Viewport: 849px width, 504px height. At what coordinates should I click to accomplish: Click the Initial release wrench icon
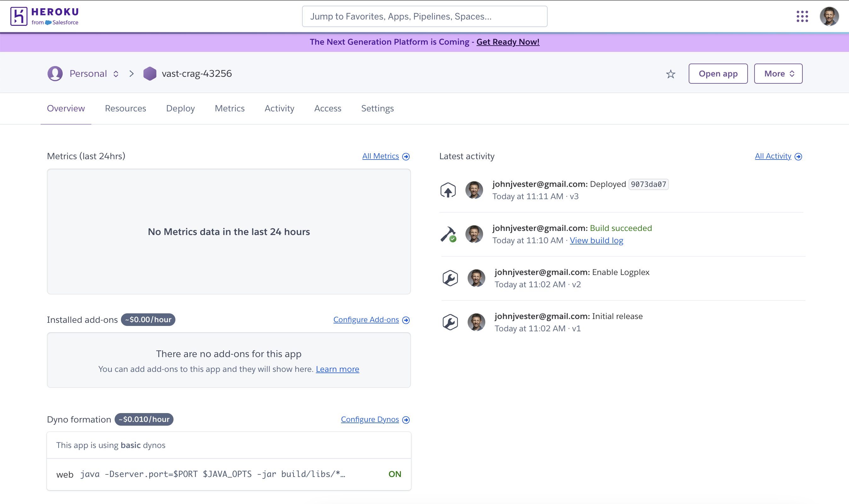click(450, 322)
